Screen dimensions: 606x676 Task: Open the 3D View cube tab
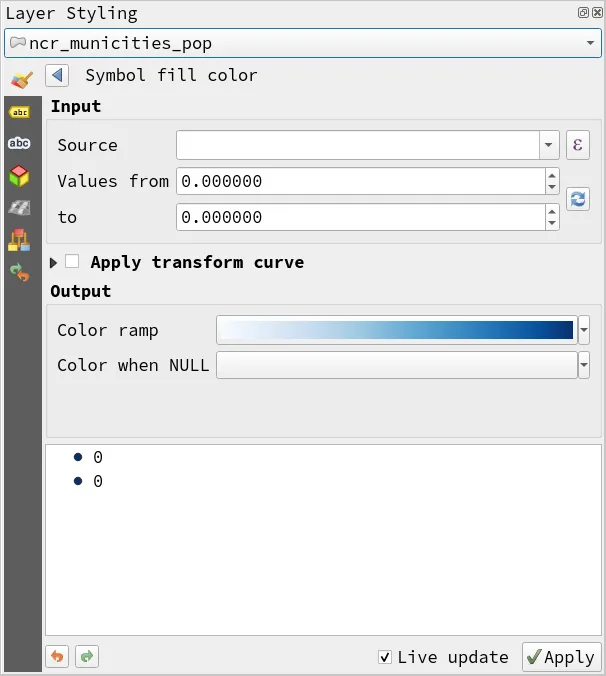(x=19, y=176)
